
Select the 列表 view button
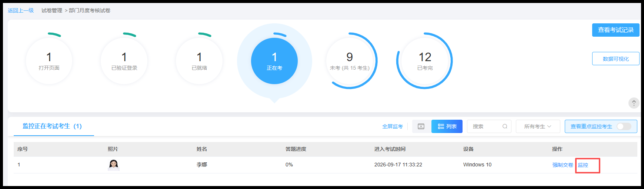point(447,126)
